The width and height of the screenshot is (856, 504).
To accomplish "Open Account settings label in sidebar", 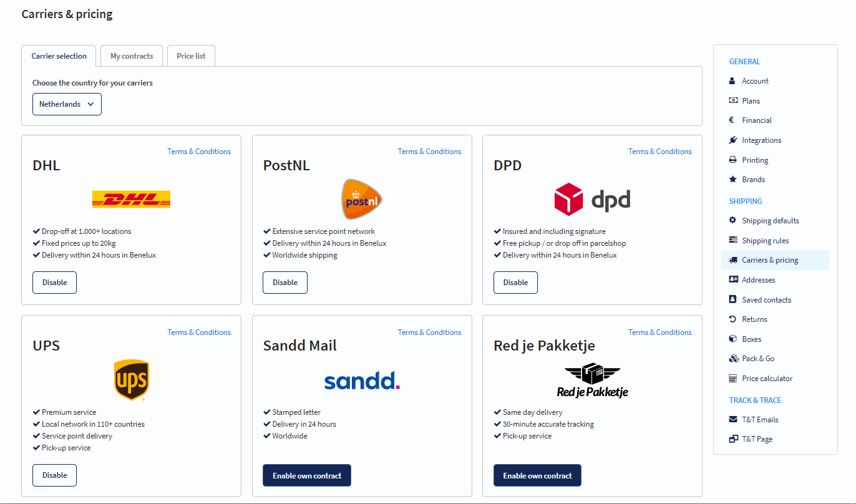I will (x=755, y=81).
